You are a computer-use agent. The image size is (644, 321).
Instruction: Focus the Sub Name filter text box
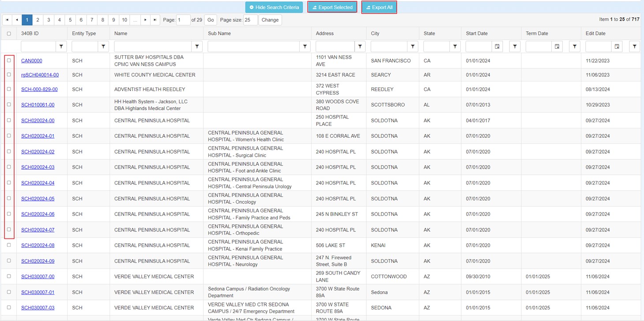point(254,46)
